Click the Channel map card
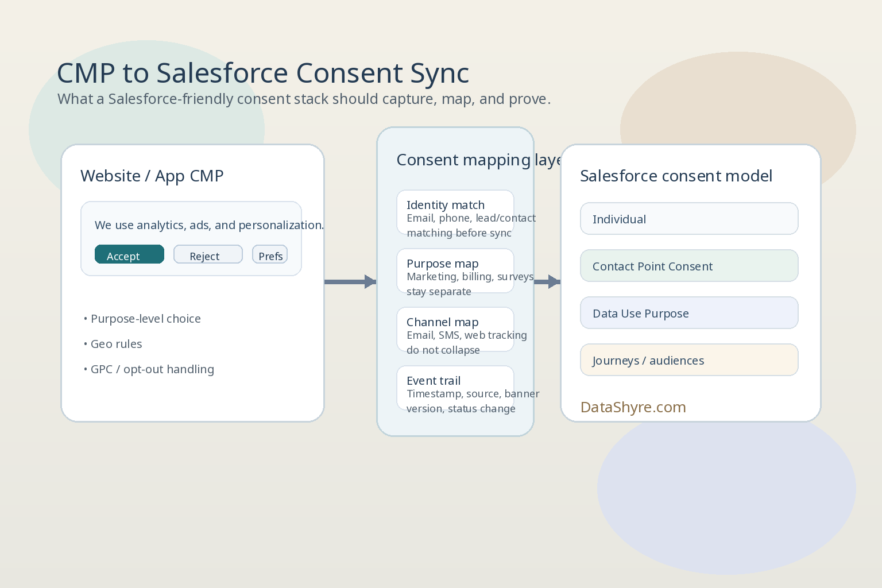The width and height of the screenshot is (882, 588). tap(455, 330)
